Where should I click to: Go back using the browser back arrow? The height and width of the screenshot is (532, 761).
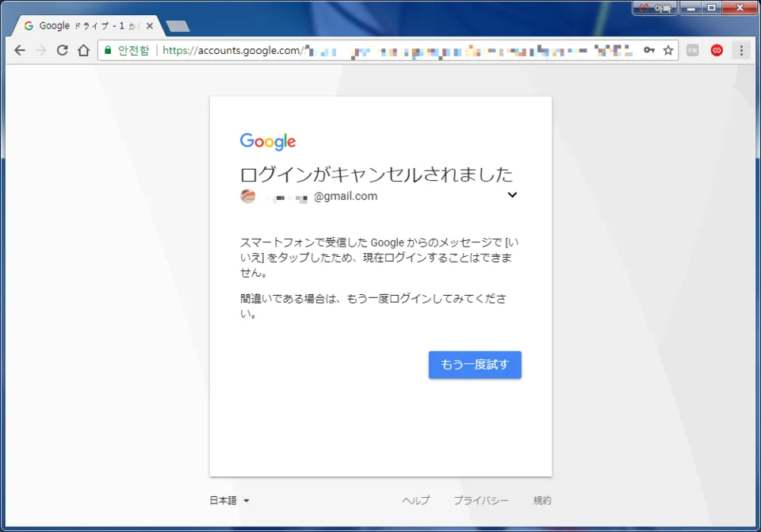[x=19, y=50]
